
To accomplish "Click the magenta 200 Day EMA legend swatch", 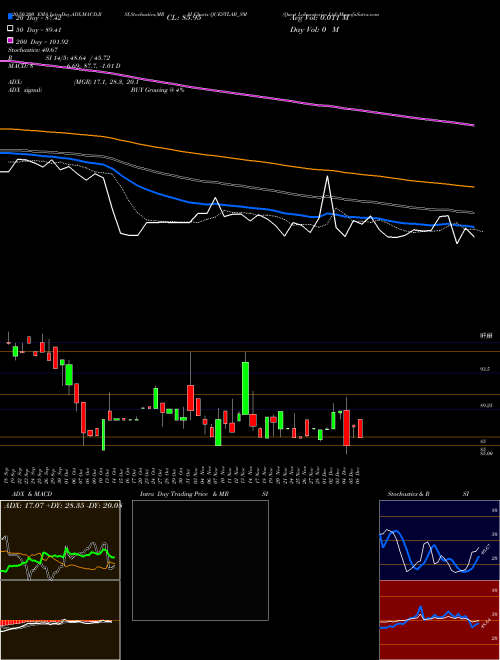I will coord(10,40).
